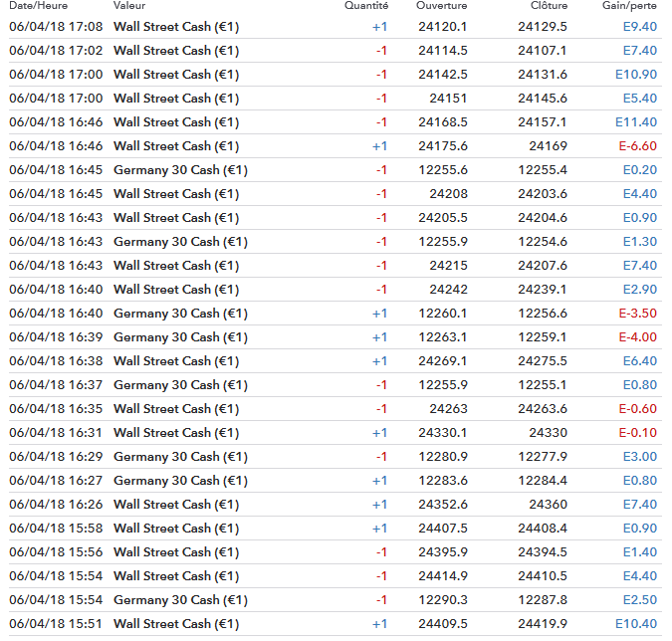Viewport: 672px width, 641px height.
Task: Click the E0.20 gain value
Action: pos(640,170)
